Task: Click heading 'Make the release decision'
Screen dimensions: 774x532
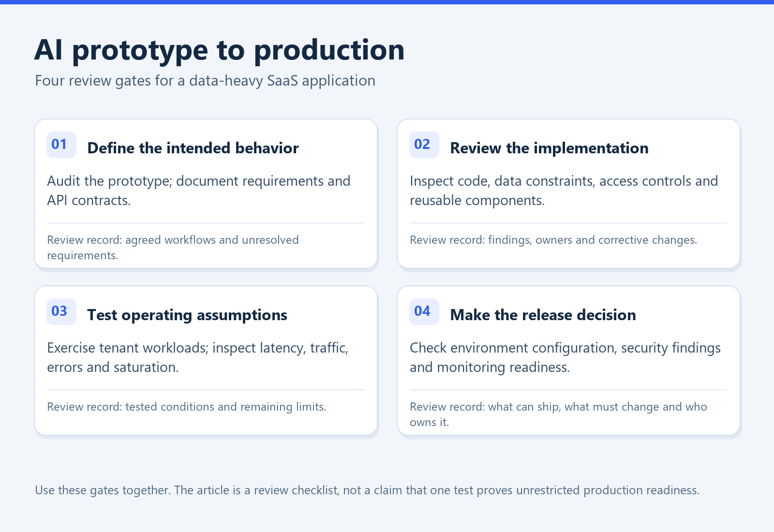Action: [543, 315]
